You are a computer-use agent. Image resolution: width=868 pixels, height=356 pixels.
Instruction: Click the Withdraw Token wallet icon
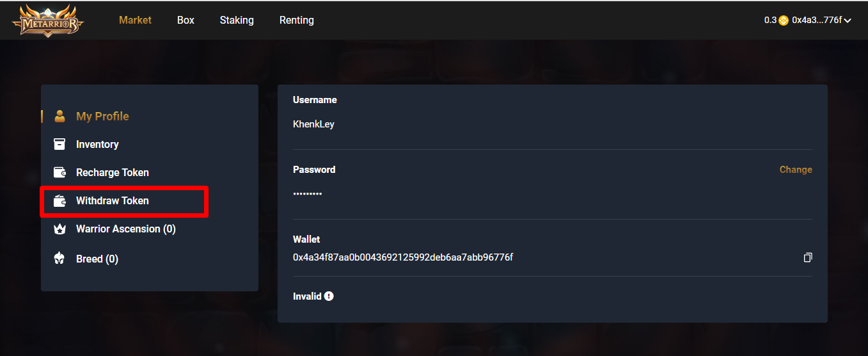[x=59, y=200]
